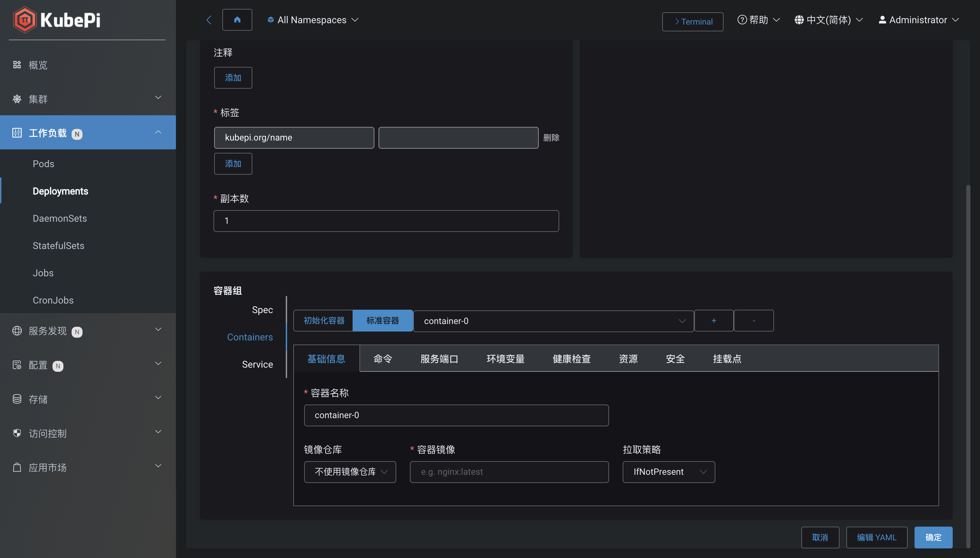Remove container with minus button
The width and height of the screenshot is (980, 558).
click(x=754, y=320)
